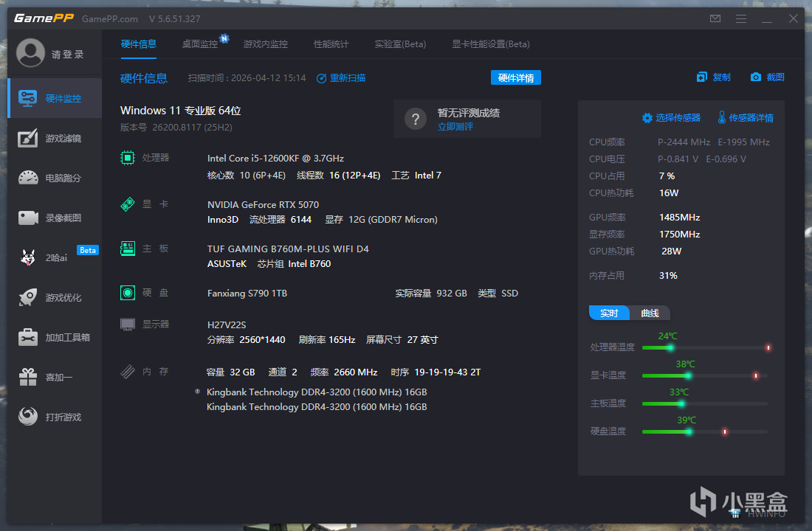Click the 硬盘温度 temperature bar
Image resolution: width=812 pixels, height=531 pixels.
tap(705, 431)
